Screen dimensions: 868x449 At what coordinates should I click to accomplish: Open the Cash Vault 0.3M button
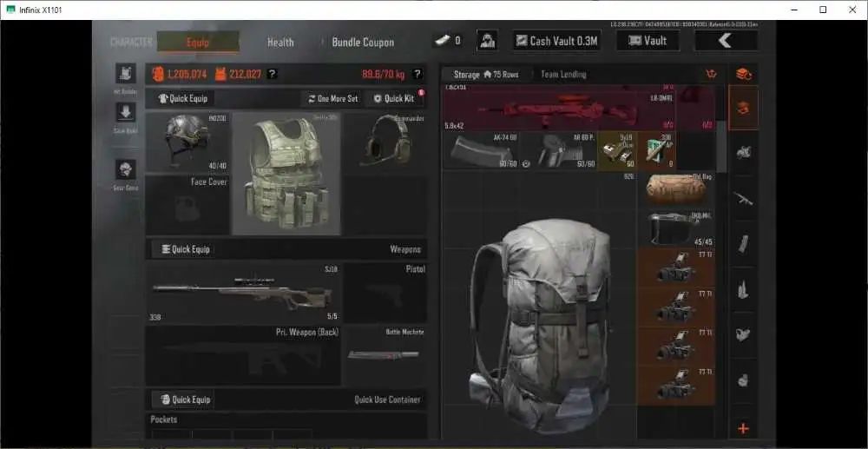point(556,41)
